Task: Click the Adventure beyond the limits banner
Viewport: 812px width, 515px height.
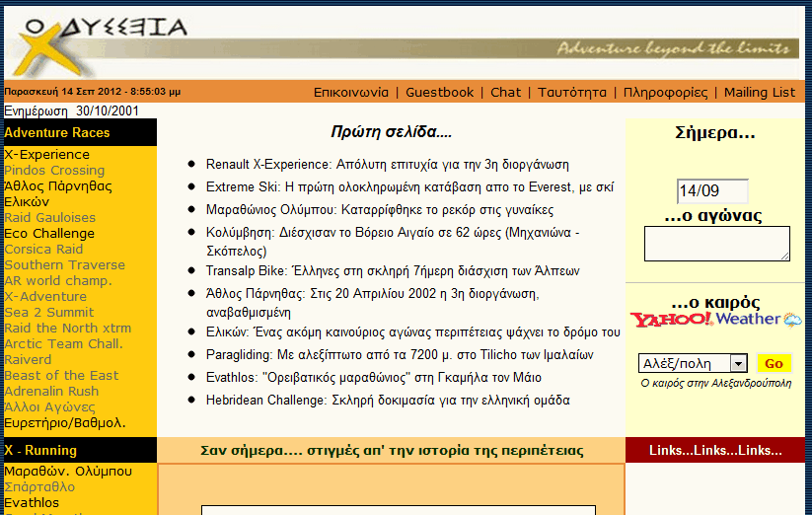Action: click(673, 48)
